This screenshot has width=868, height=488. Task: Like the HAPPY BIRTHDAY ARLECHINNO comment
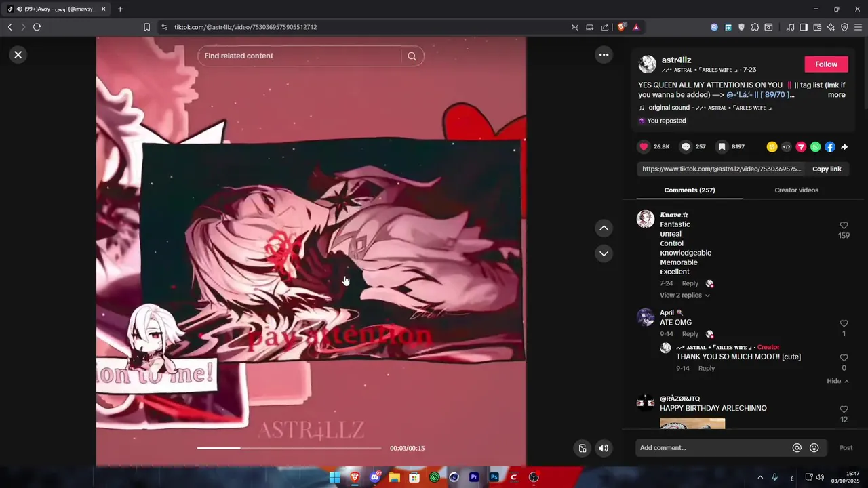pyautogui.click(x=844, y=409)
